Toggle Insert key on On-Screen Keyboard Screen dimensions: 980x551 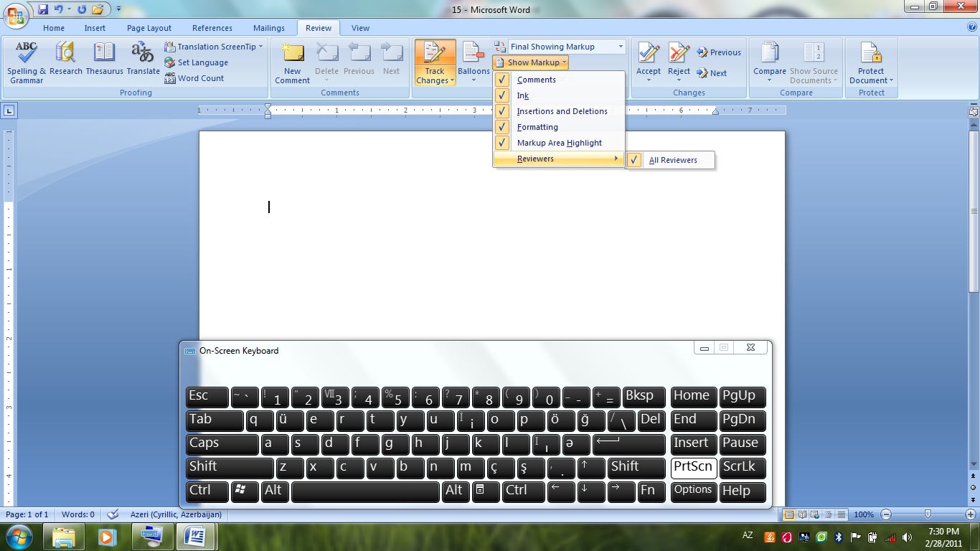tap(694, 444)
